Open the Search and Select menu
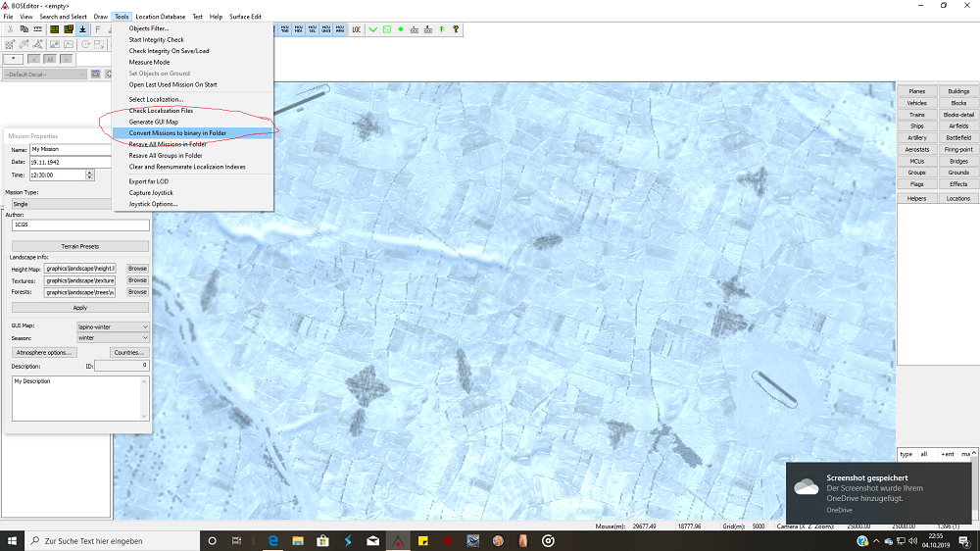980x551 pixels. click(x=63, y=17)
